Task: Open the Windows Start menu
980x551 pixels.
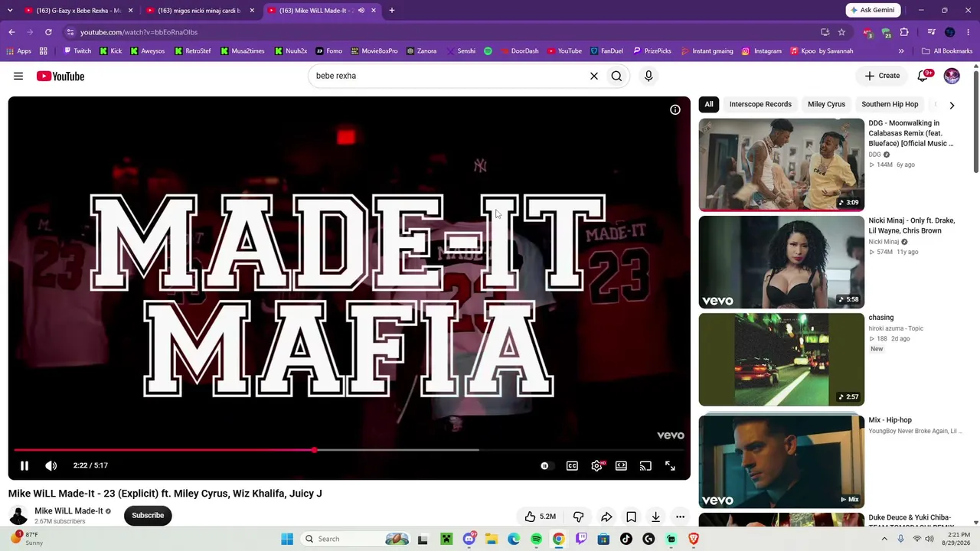Action: point(287,539)
